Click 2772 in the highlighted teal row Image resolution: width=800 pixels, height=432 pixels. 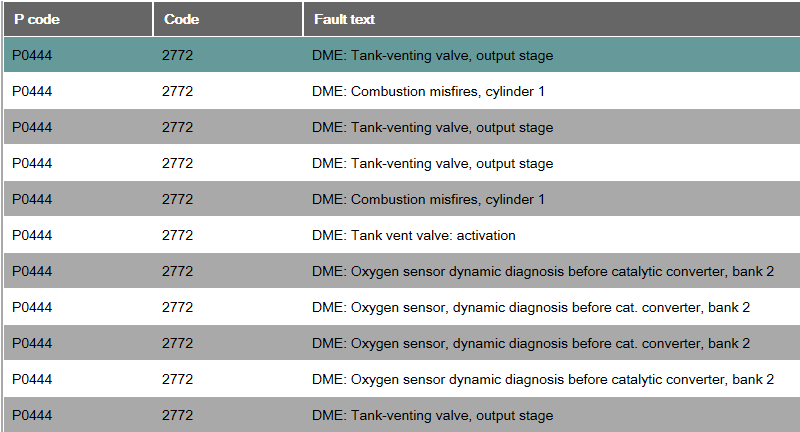tap(178, 55)
